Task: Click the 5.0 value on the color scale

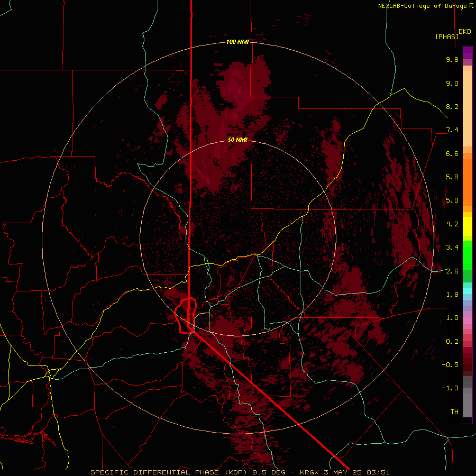Action: point(452,200)
